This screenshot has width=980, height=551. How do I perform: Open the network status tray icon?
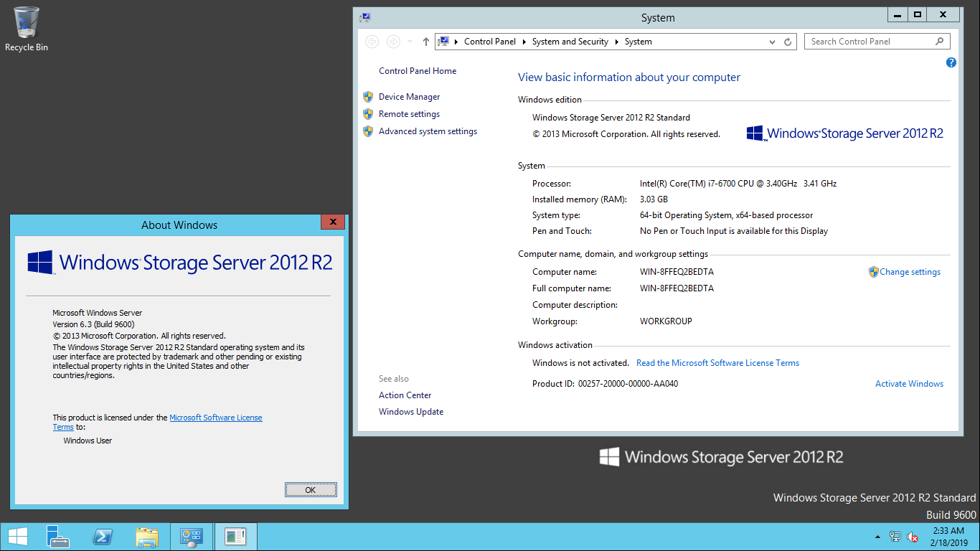tap(895, 537)
